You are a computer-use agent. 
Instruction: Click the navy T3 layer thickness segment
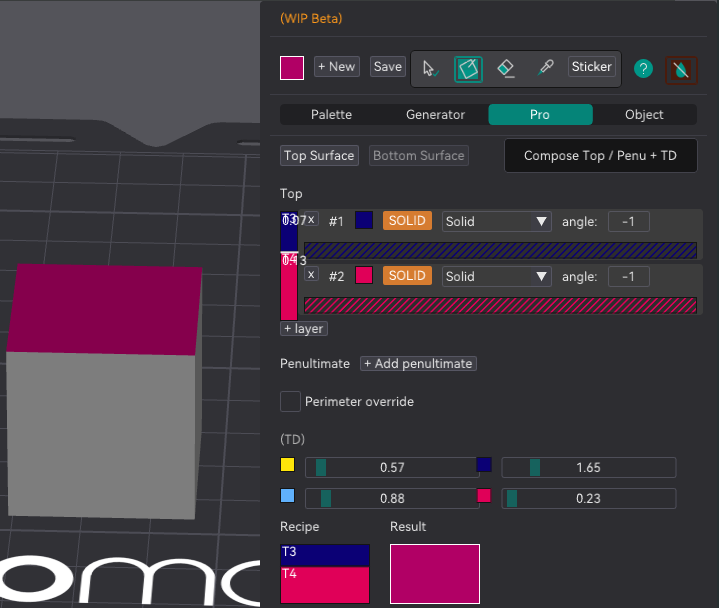[x=289, y=232]
